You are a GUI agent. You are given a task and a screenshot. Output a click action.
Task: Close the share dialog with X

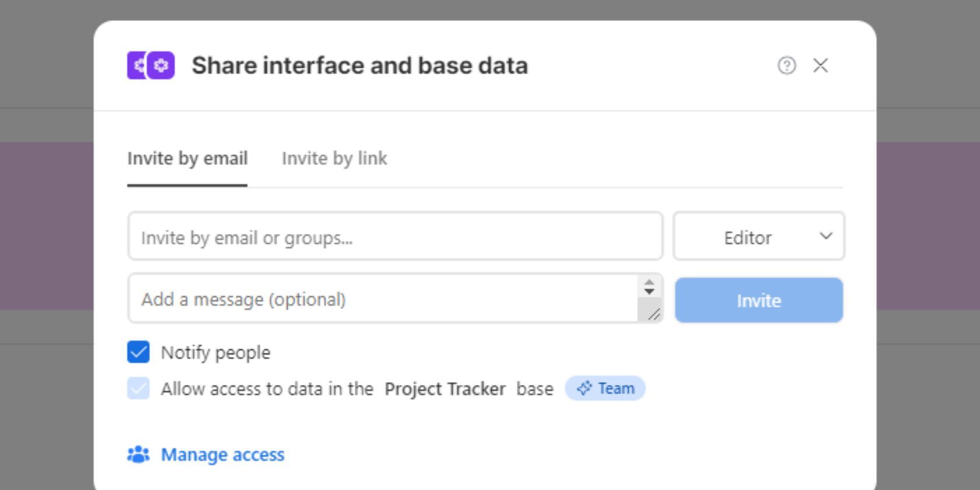point(820,65)
